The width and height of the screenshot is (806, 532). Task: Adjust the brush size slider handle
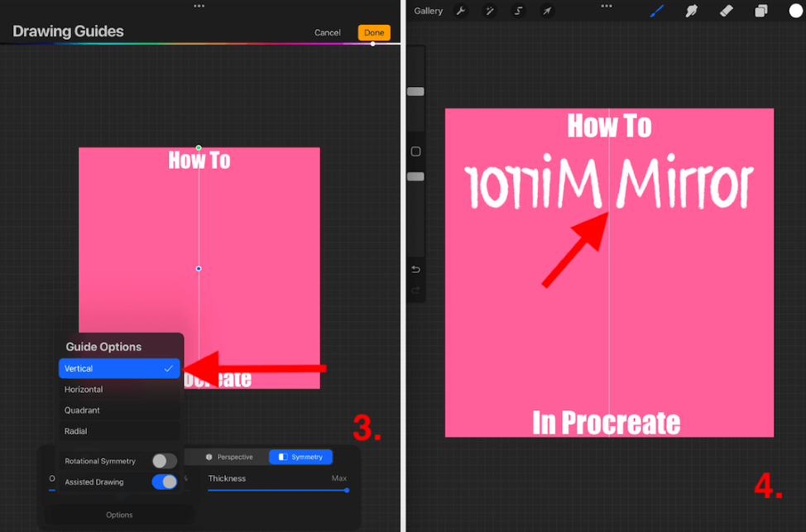(416, 92)
